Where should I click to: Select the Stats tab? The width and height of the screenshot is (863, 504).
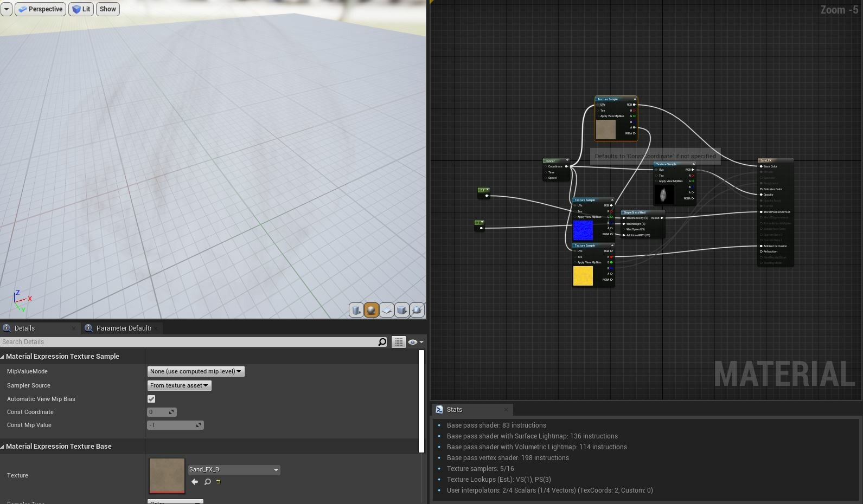pyautogui.click(x=455, y=410)
